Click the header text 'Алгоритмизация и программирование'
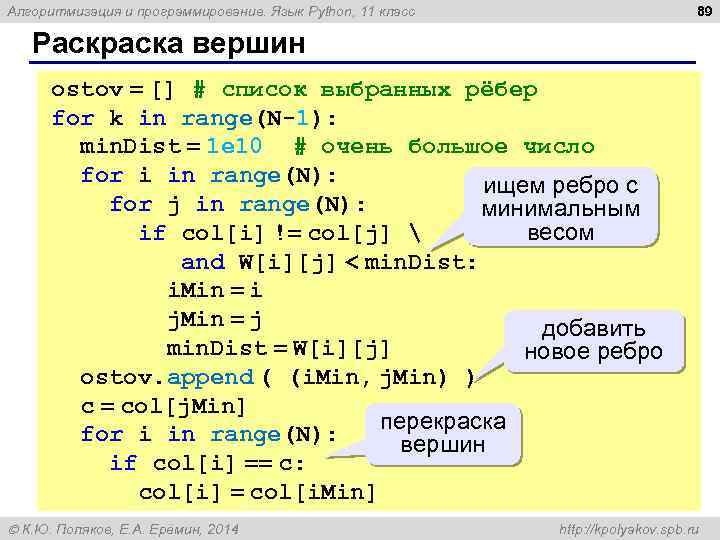The image size is (720, 540). click(x=136, y=11)
